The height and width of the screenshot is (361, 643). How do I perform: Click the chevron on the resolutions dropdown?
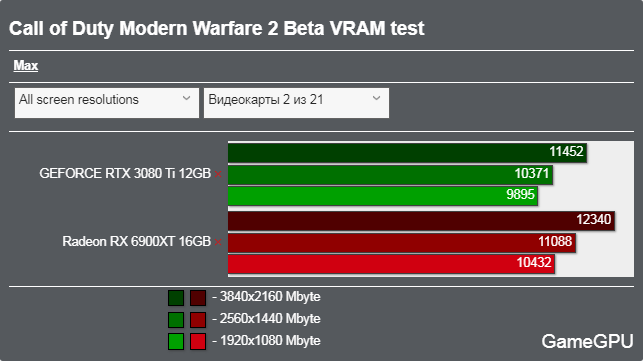186,98
